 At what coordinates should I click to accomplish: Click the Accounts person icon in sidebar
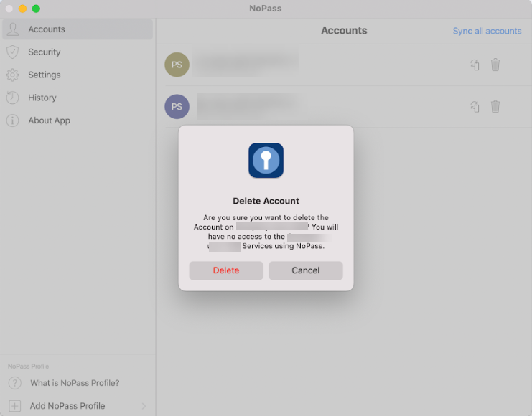(x=13, y=29)
